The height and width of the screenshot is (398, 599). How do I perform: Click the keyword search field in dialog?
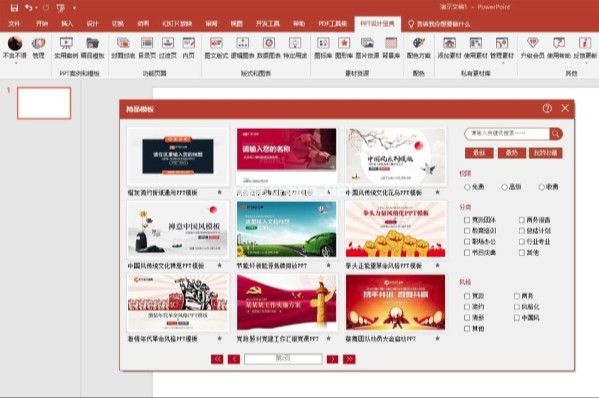pos(507,134)
